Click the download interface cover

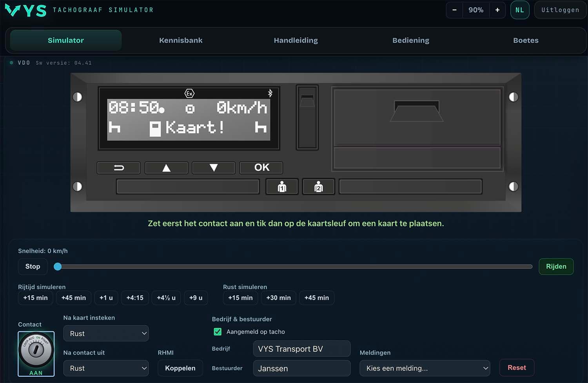307,117
